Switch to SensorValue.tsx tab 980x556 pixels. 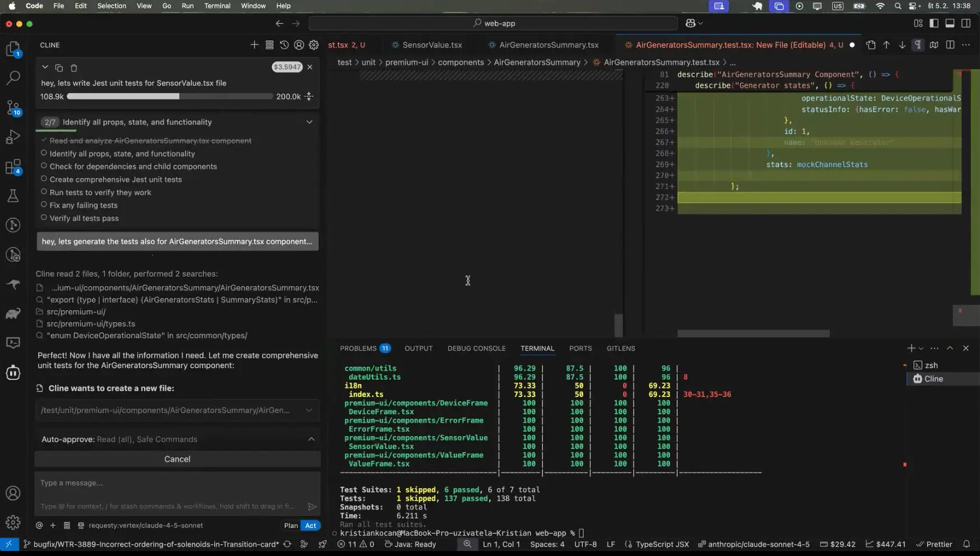point(432,45)
